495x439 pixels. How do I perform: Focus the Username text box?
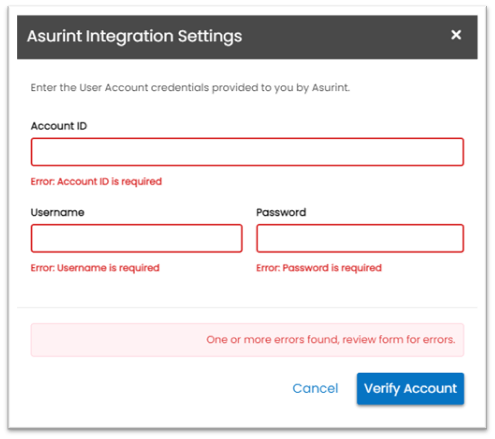[x=136, y=238]
